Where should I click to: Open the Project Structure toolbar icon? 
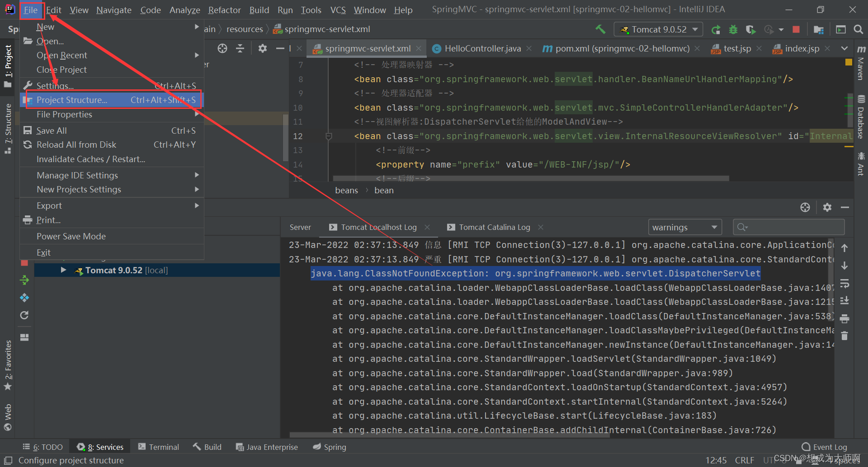(818, 30)
